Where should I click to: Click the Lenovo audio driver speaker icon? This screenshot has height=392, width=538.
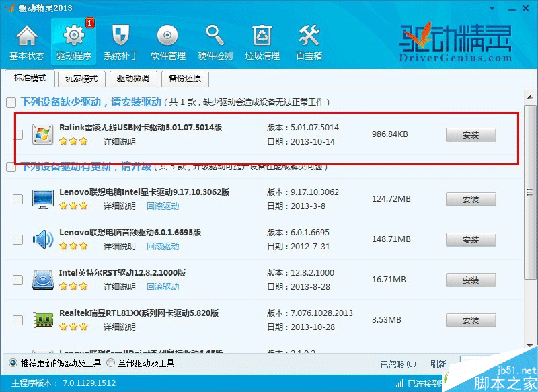coord(42,239)
